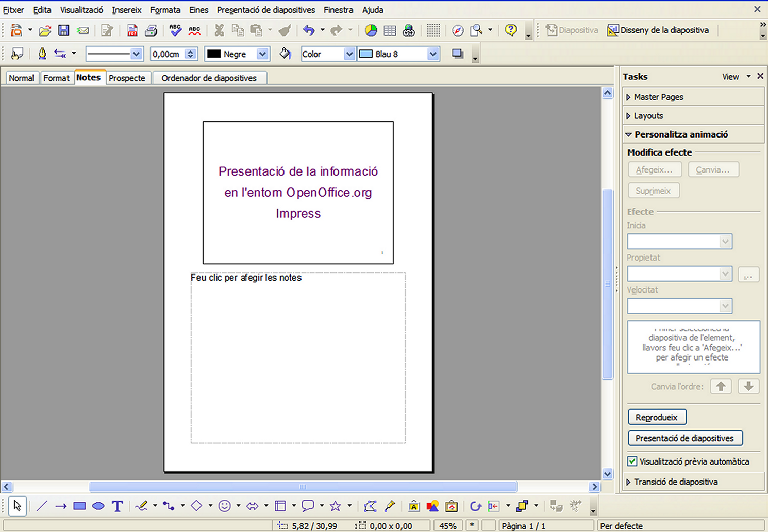Open the Blau 8 fill color dropdown

tap(433, 54)
